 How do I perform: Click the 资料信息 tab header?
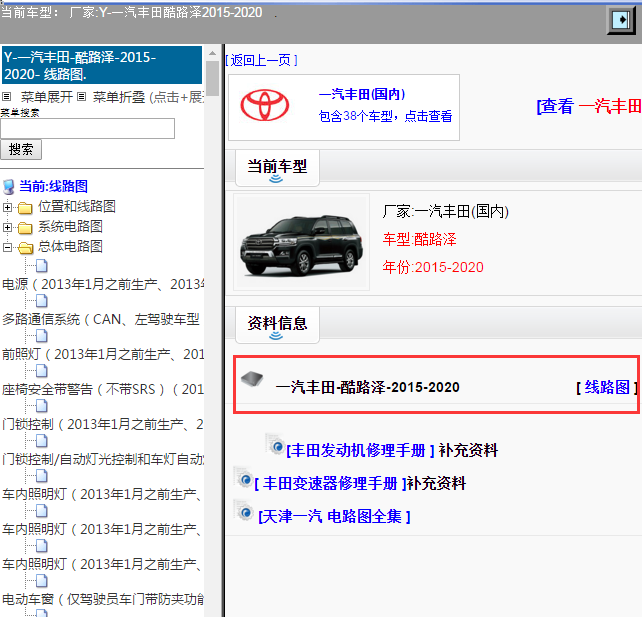277,324
